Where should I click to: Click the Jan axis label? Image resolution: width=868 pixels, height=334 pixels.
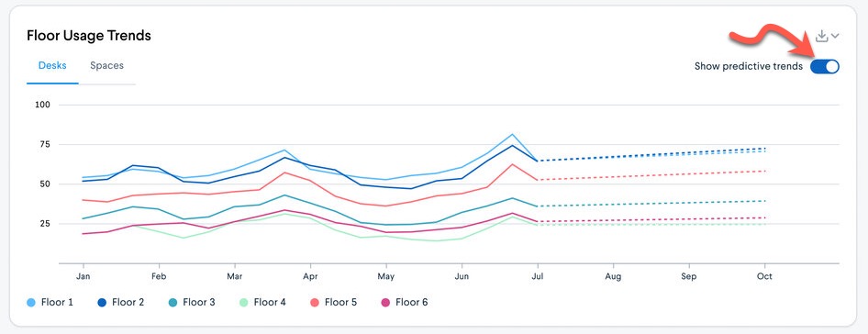click(83, 276)
